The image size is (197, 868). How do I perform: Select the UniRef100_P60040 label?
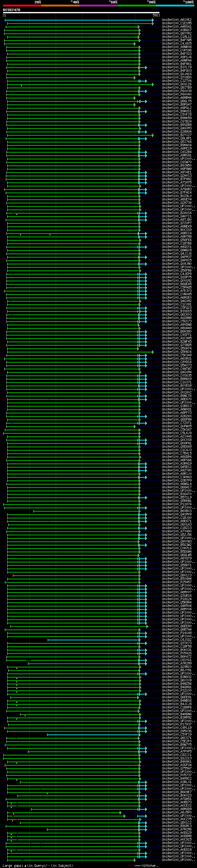(177, 94)
